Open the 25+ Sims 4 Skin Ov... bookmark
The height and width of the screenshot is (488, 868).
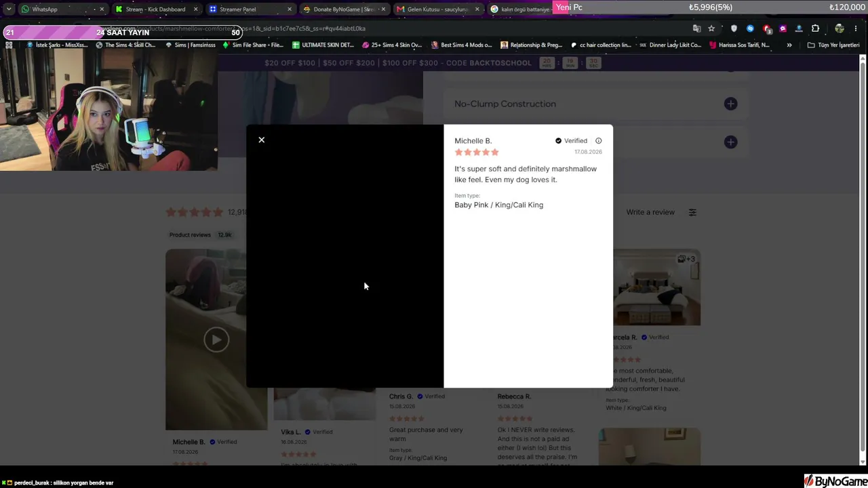(392, 45)
